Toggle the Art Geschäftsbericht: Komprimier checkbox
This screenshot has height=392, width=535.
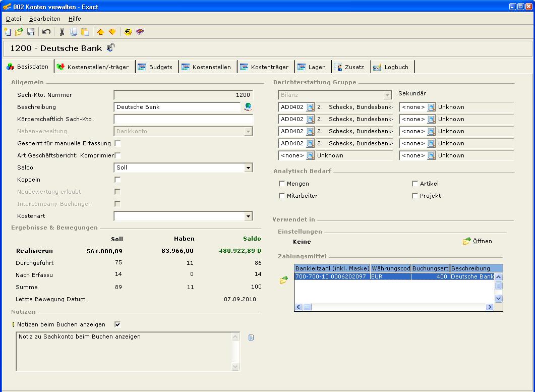click(117, 155)
